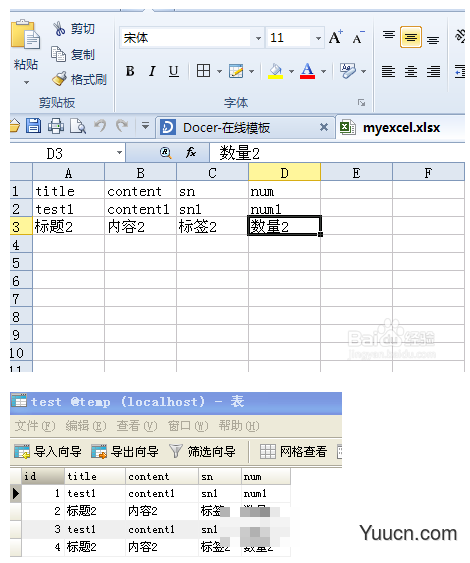Open the 文件(F) menu in Navicat

[35, 426]
